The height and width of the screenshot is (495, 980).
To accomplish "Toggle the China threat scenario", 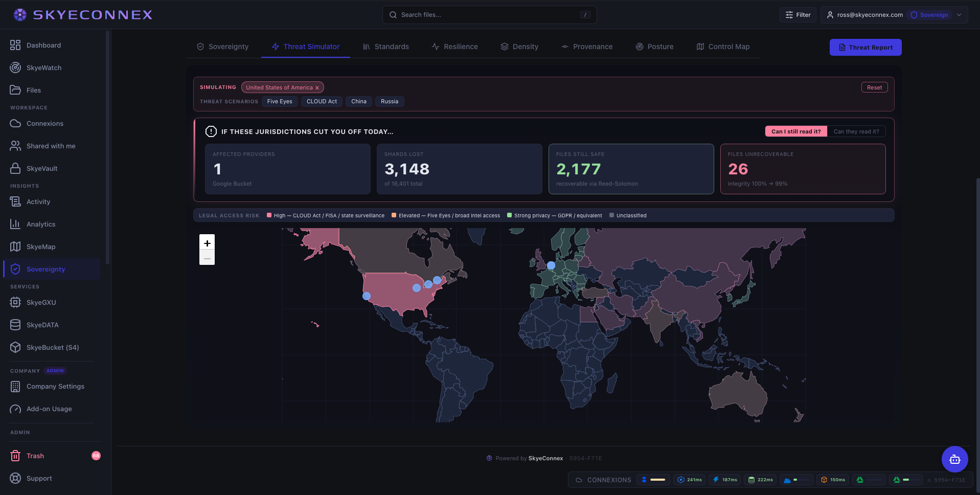I will 359,101.
